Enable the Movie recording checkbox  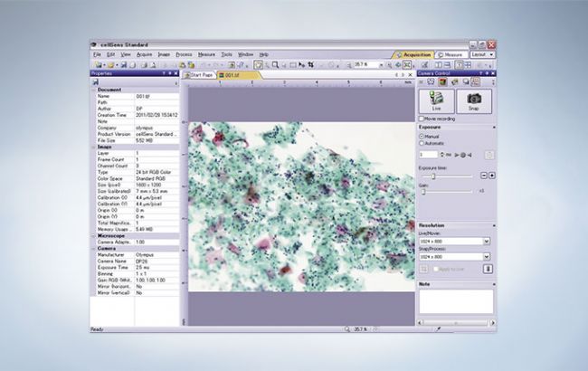(422, 119)
